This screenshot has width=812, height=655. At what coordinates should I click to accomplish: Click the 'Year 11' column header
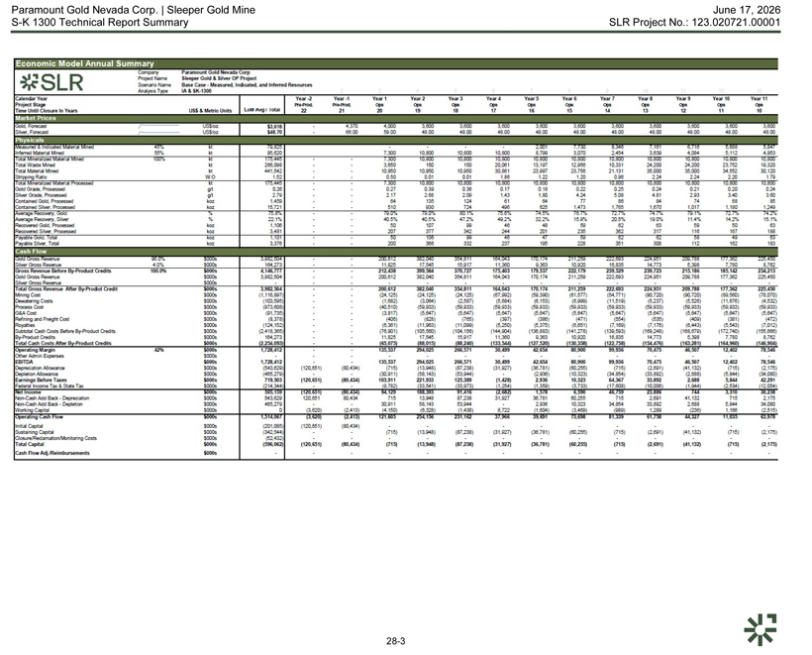point(760,98)
